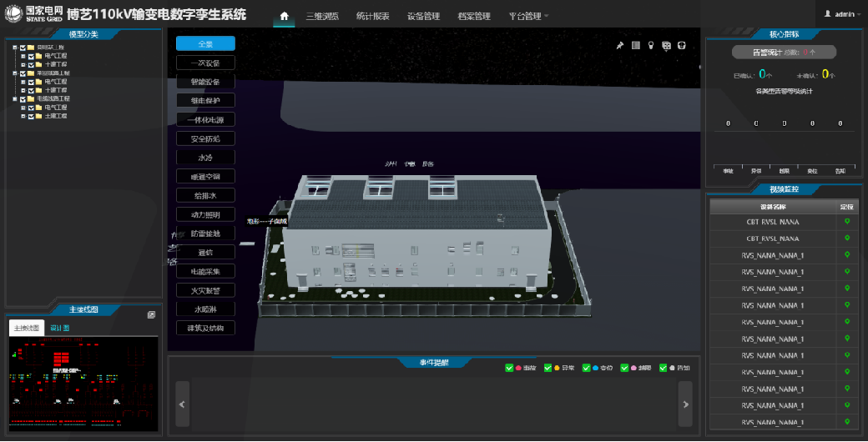Select the 一次设备 category button

pos(205,63)
